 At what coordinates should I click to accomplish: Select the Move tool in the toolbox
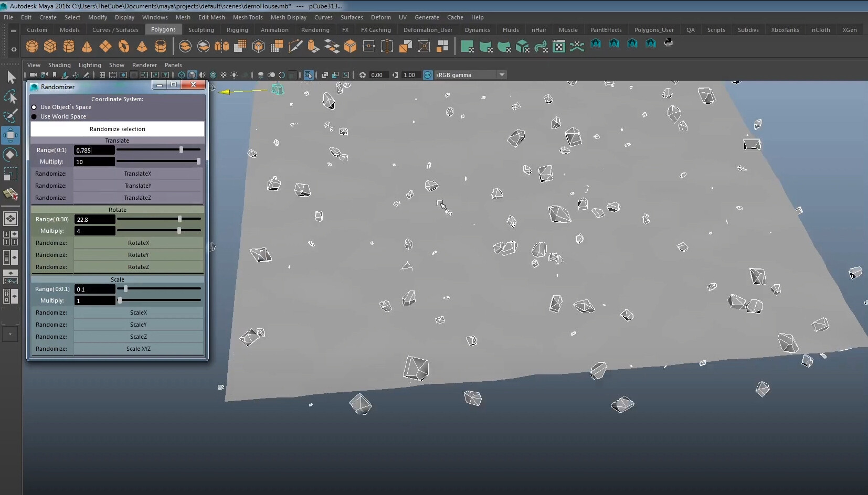(x=10, y=135)
